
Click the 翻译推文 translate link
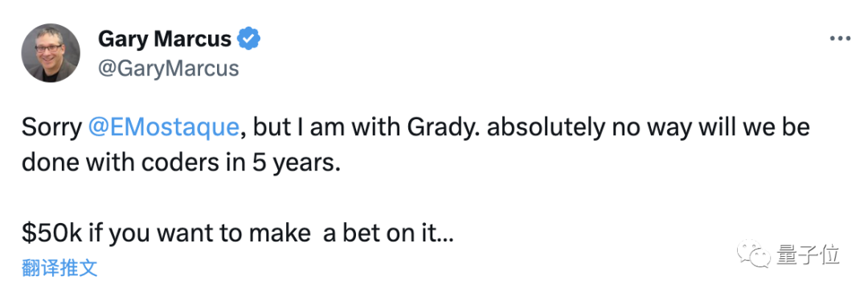59,268
